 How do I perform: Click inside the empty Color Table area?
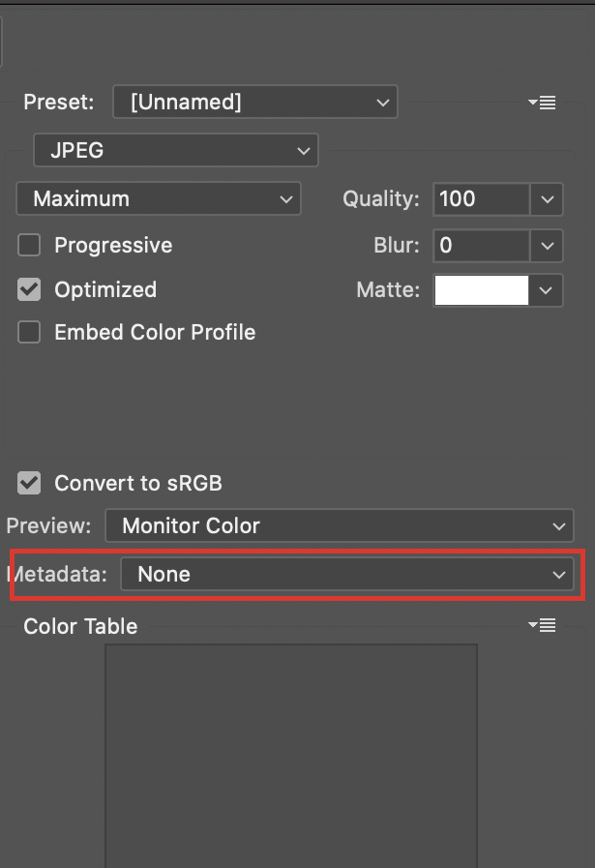pos(290,755)
